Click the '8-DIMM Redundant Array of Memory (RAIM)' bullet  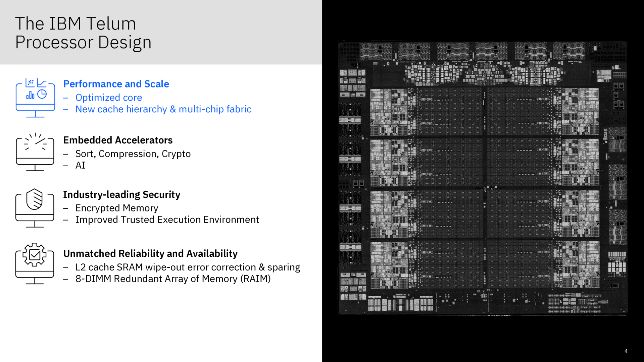[x=173, y=279]
